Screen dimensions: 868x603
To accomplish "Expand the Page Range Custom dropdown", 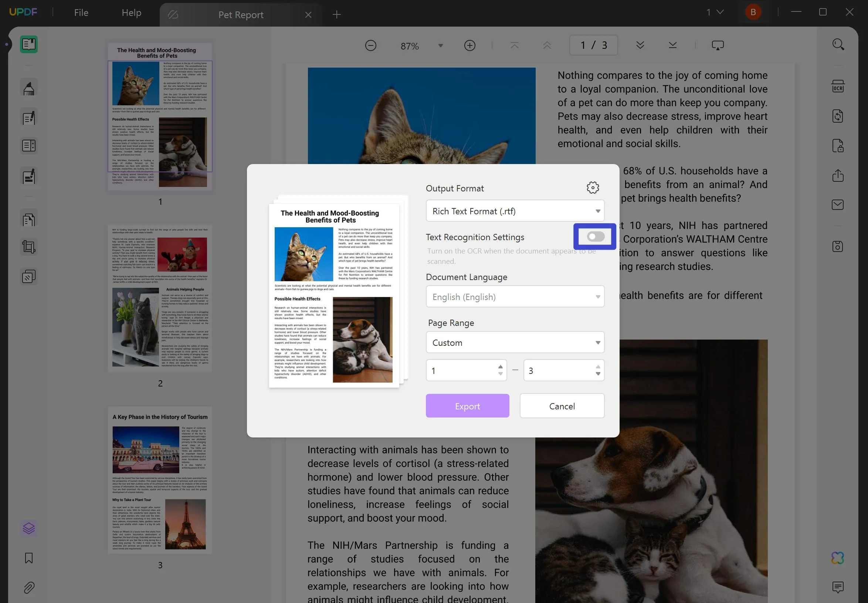I will tap(515, 342).
